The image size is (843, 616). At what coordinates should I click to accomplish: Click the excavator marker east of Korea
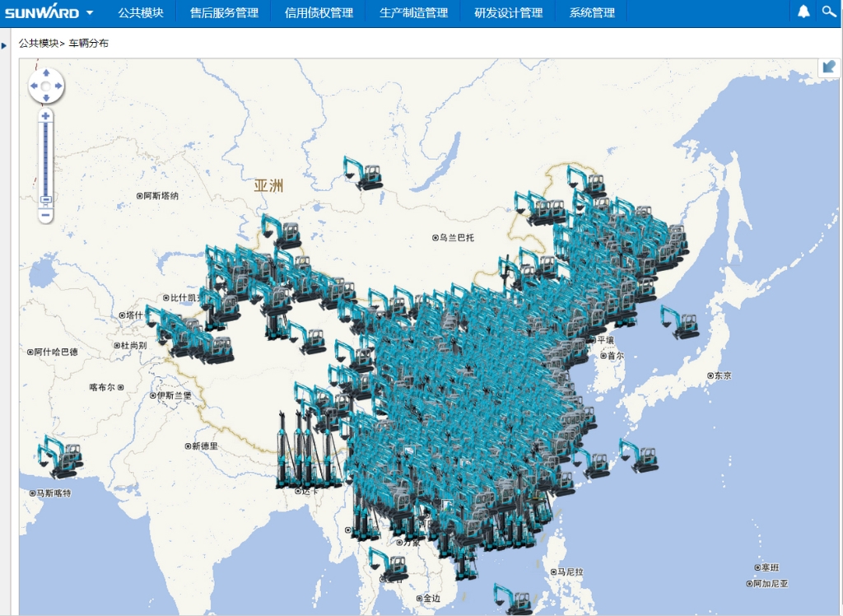tap(680, 322)
